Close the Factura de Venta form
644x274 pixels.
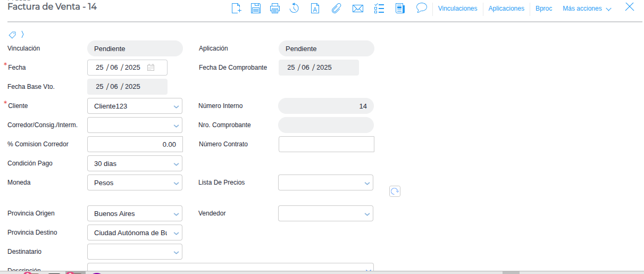point(630,7)
